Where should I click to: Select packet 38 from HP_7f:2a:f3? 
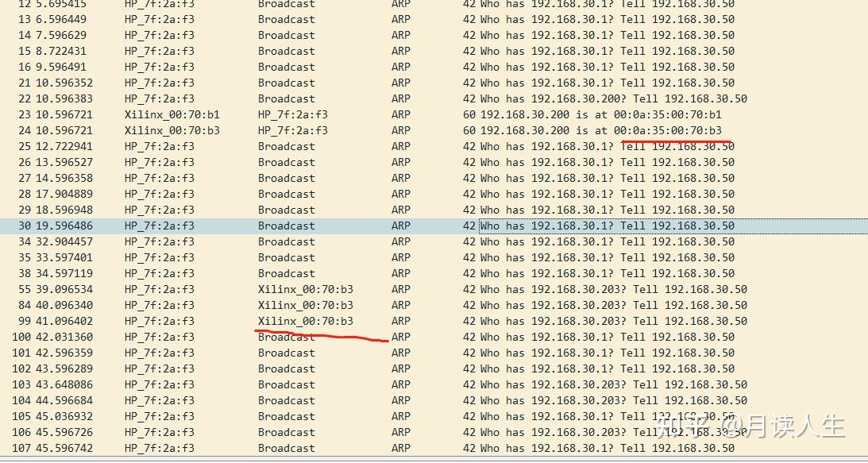(x=318, y=273)
